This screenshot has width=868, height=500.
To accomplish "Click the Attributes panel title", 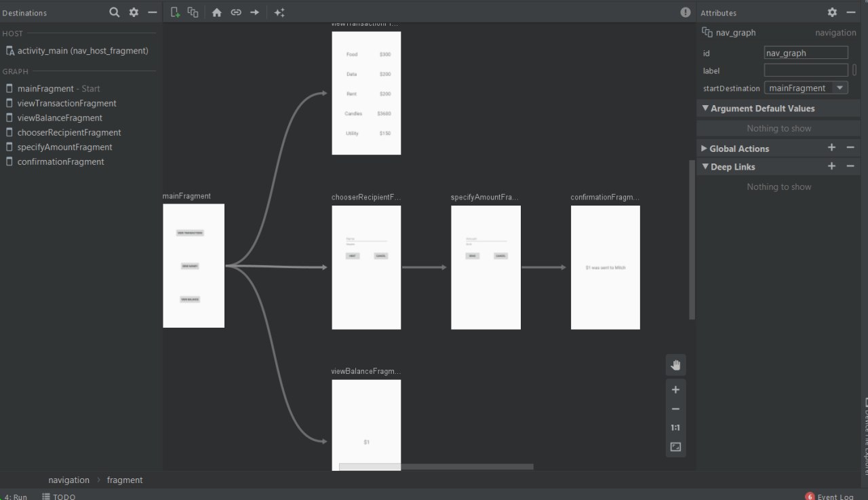I will pyautogui.click(x=718, y=13).
